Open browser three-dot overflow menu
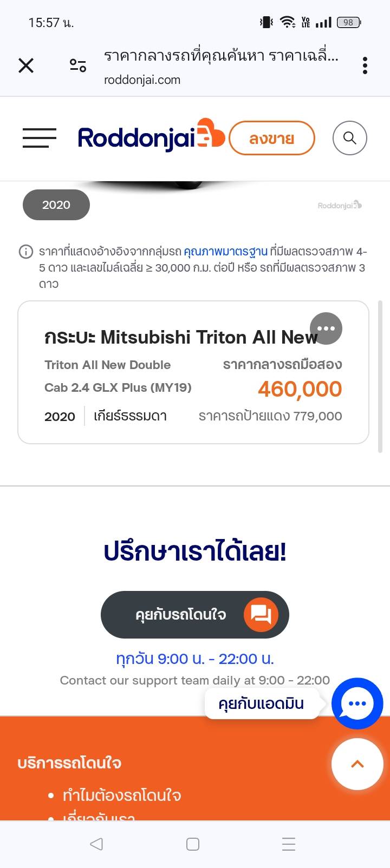Screen dimensions: 390x868 pos(365,66)
